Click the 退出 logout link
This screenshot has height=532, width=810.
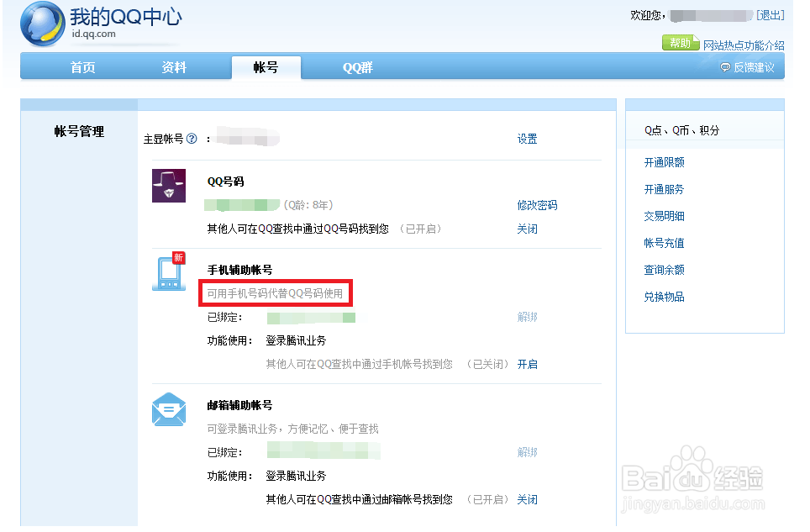pos(771,15)
